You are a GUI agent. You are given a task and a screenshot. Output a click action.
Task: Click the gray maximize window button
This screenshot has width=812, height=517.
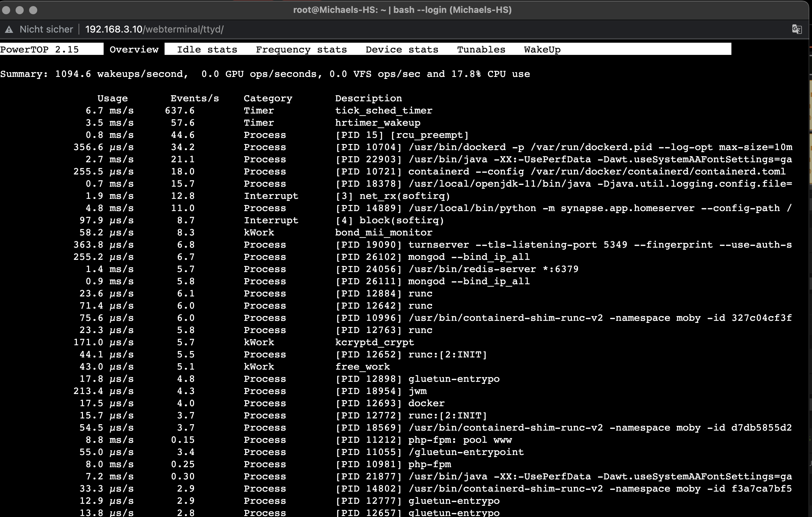[33, 10]
